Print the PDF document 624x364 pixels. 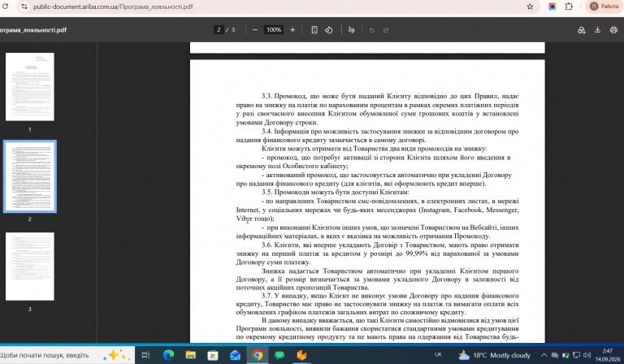point(613,30)
